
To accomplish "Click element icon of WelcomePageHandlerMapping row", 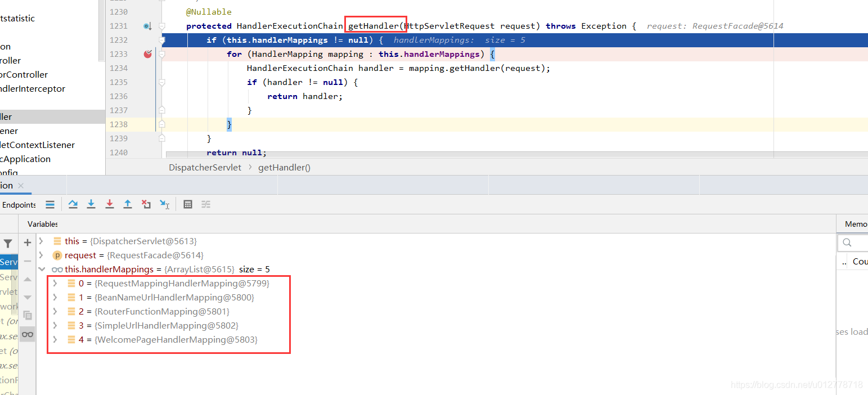I will [71, 340].
